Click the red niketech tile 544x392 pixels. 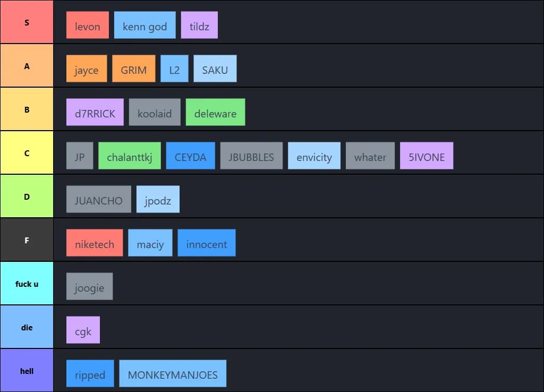point(95,243)
